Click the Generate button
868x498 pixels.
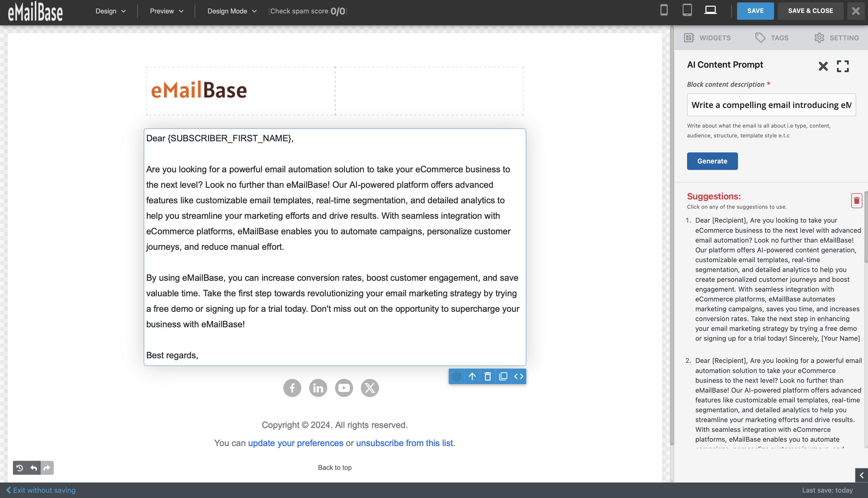[712, 161]
